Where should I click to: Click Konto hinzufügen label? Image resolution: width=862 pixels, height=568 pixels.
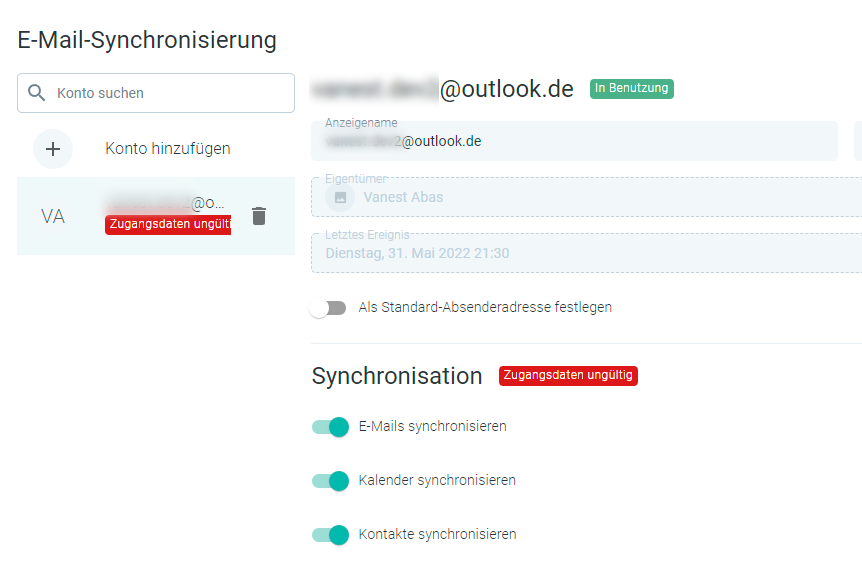168,148
